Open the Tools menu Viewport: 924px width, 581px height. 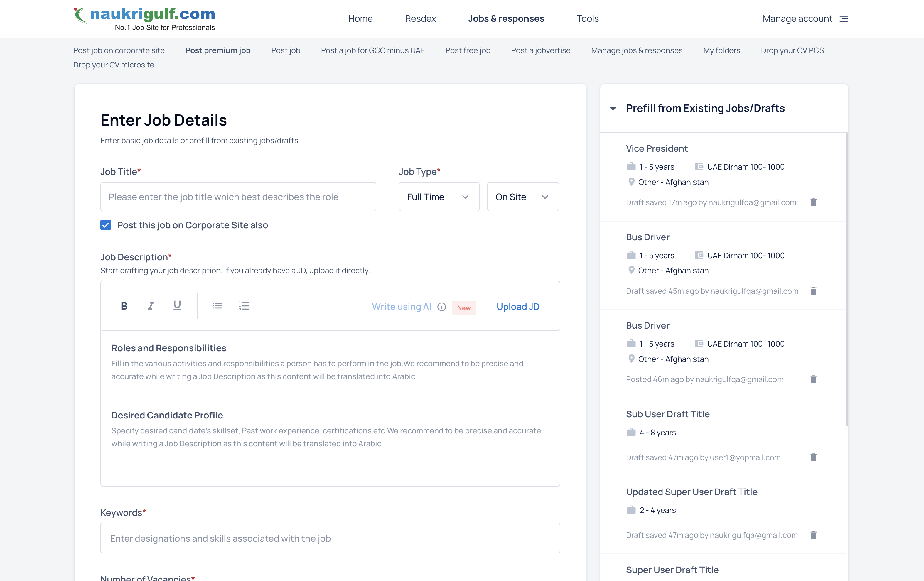(587, 18)
